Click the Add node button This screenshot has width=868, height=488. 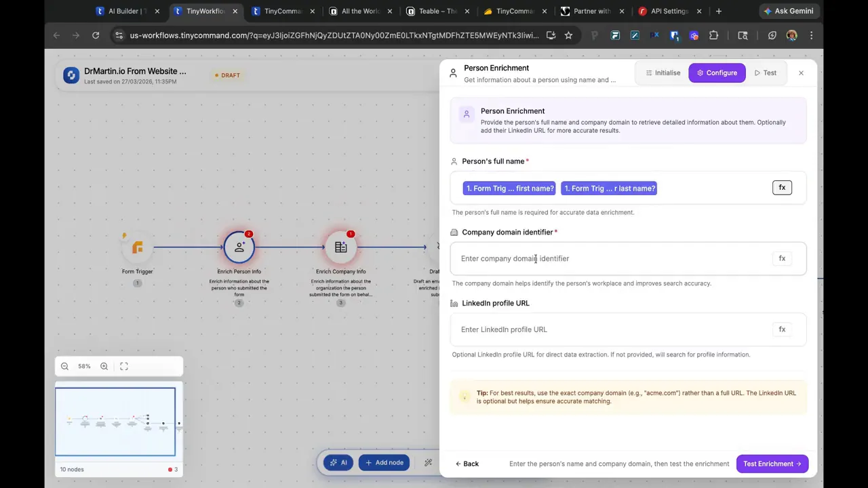tap(384, 462)
